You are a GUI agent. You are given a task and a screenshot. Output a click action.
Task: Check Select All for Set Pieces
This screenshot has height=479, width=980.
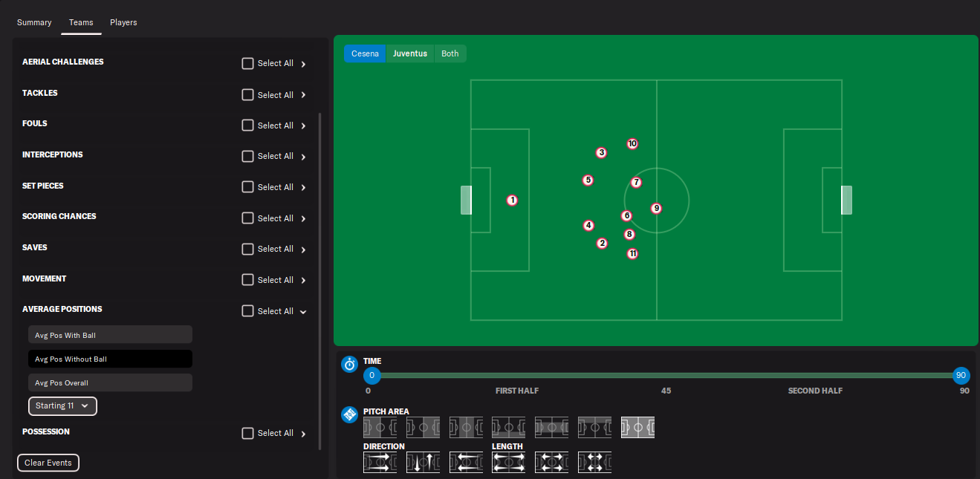[248, 188]
